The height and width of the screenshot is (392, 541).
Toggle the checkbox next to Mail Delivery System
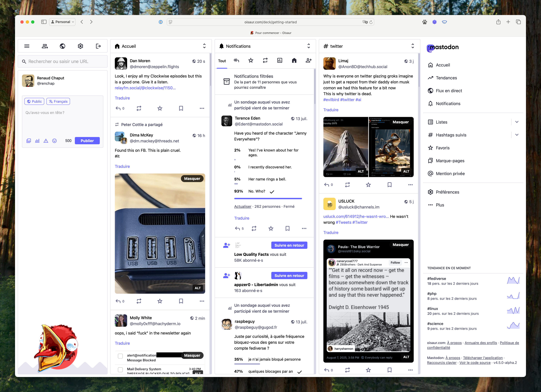(120, 370)
